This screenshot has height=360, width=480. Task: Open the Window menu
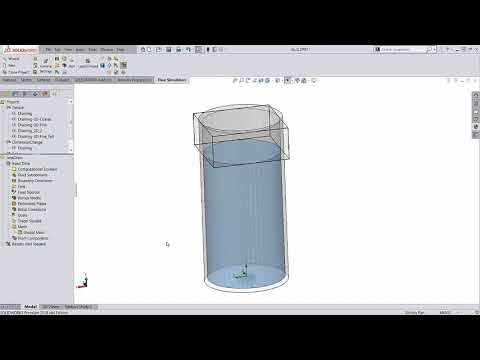pos(107,50)
